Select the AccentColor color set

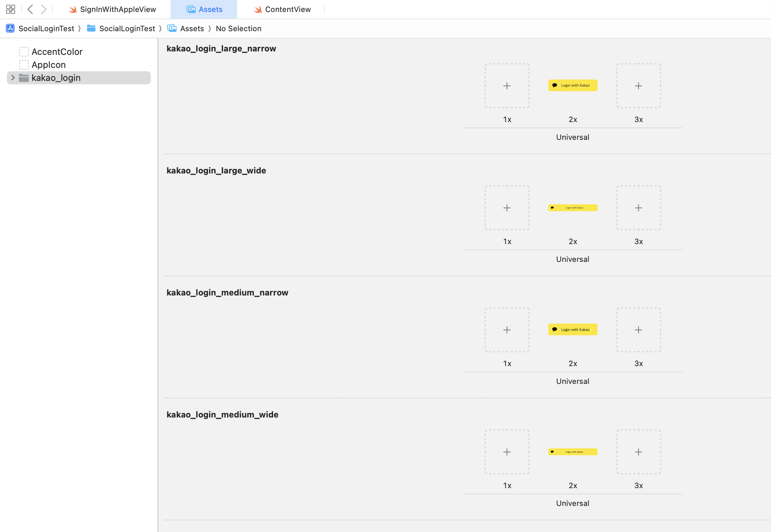tap(57, 52)
